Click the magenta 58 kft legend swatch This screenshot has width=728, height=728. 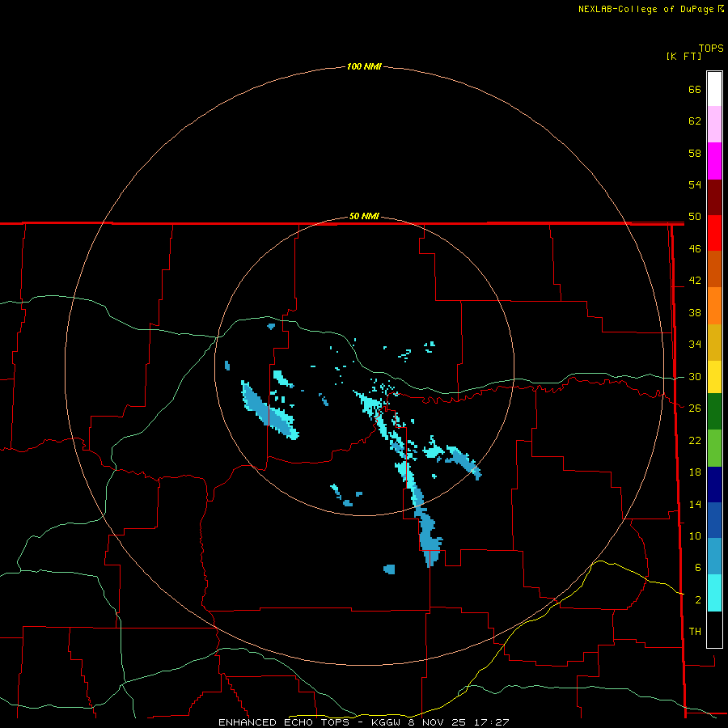pos(714,161)
